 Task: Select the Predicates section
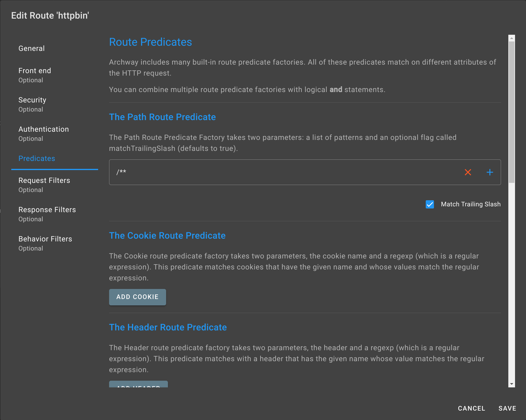click(x=37, y=158)
